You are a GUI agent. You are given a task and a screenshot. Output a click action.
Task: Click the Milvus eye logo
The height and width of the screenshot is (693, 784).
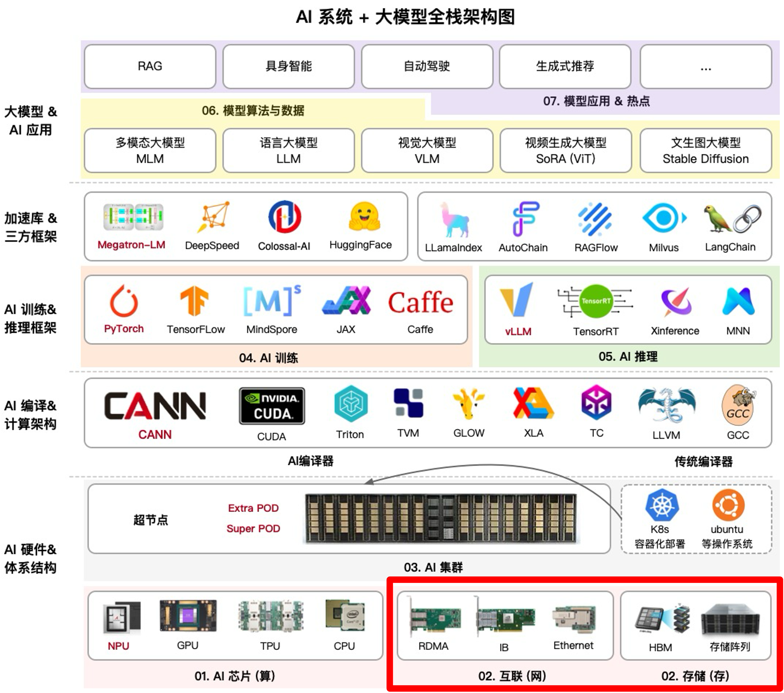pos(663,218)
